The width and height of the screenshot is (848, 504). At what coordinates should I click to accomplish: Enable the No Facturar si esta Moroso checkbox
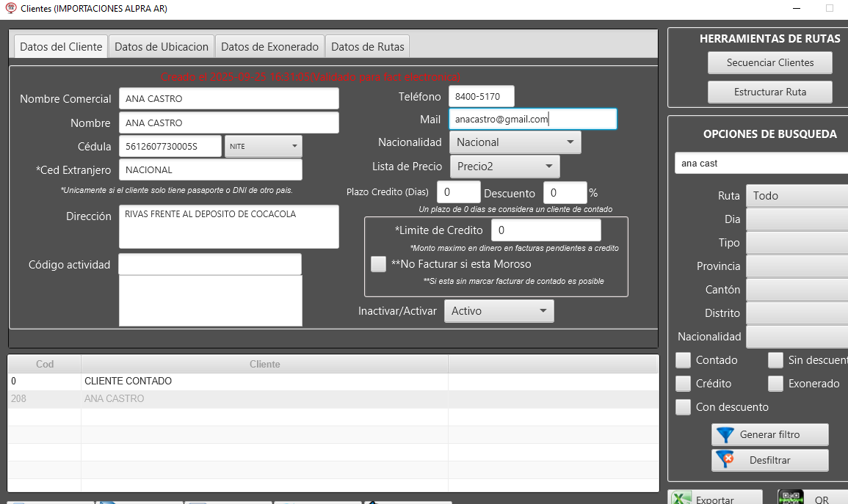(378, 264)
